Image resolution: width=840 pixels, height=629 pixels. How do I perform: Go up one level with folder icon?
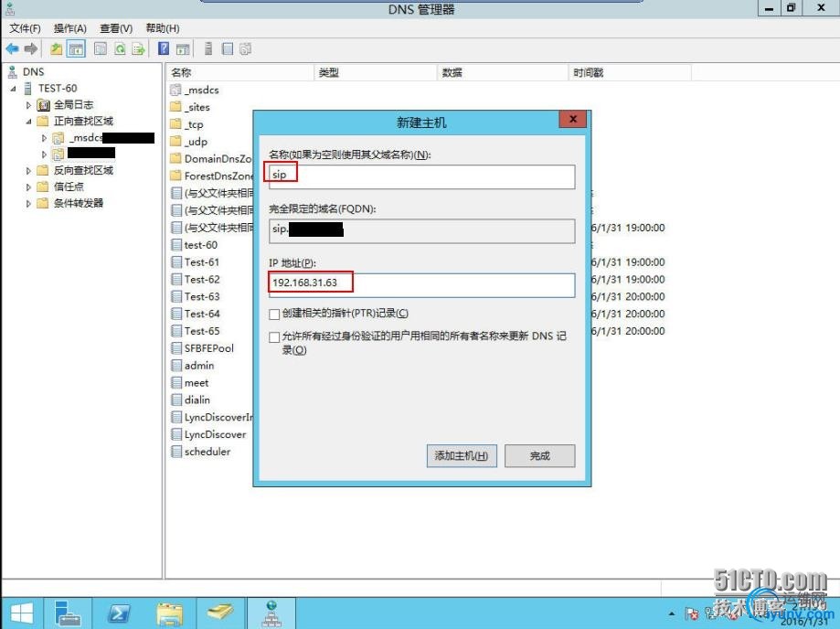tap(57, 49)
